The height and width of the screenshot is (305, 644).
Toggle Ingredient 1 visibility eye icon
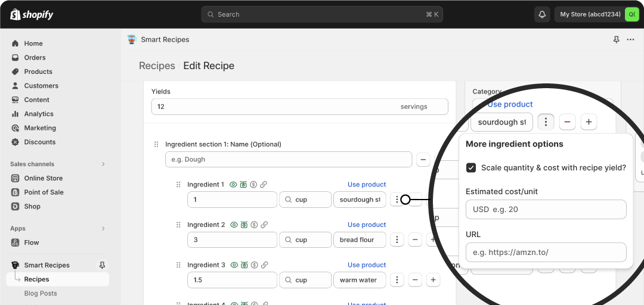[x=233, y=185]
